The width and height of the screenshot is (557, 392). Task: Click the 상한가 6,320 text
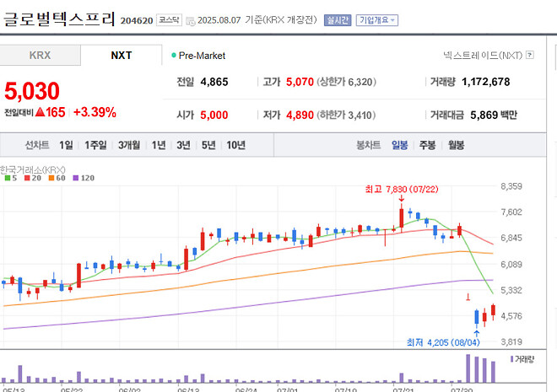pos(346,82)
